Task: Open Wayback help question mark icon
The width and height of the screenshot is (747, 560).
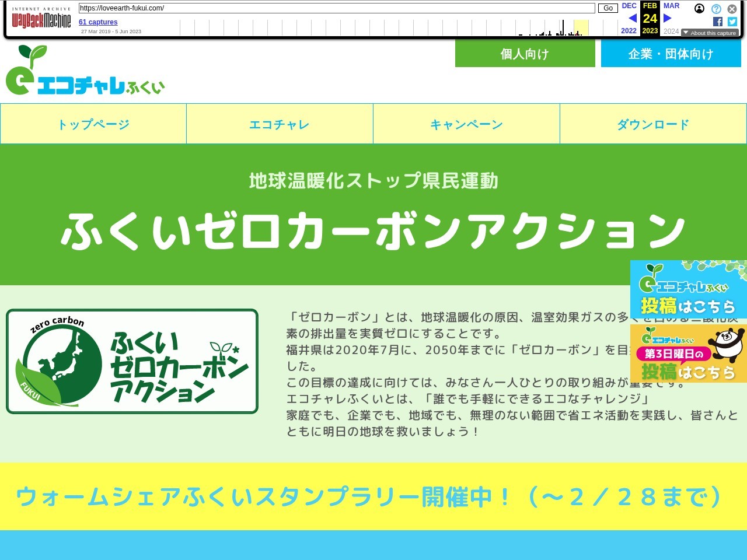Action: (716, 9)
